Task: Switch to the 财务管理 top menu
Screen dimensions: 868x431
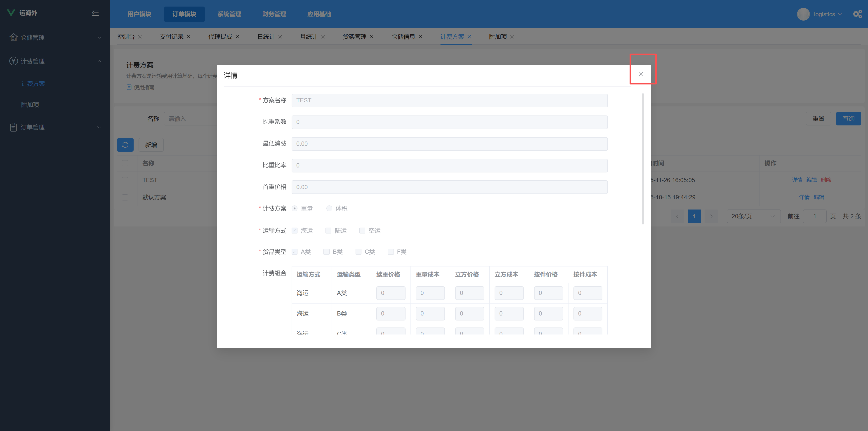Action: (x=274, y=14)
